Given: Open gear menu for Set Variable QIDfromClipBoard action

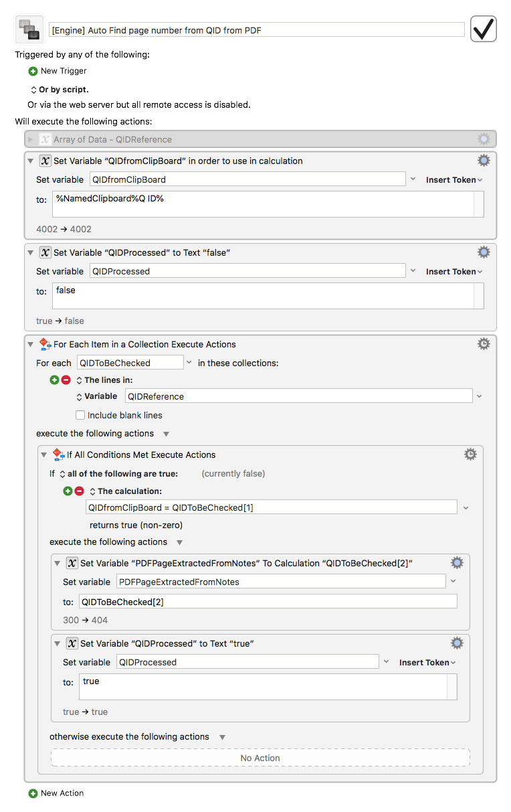Looking at the screenshot, I should [x=484, y=161].
